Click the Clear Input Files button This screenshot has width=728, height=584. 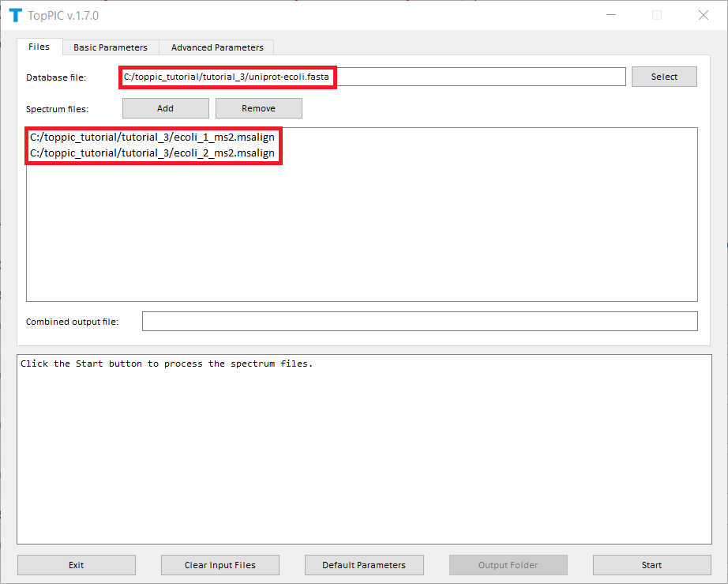coord(220,565)
